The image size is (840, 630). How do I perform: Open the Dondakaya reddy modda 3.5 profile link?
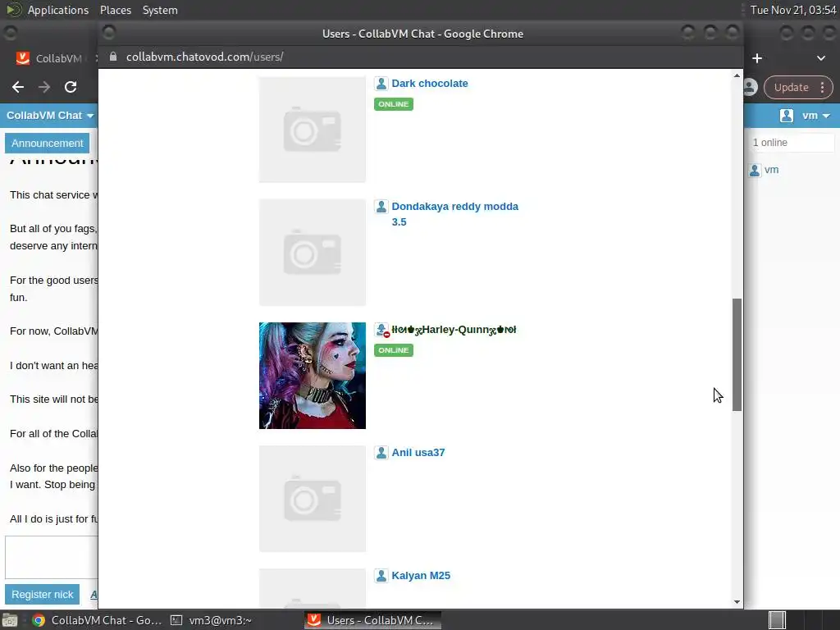coord(454,214)
